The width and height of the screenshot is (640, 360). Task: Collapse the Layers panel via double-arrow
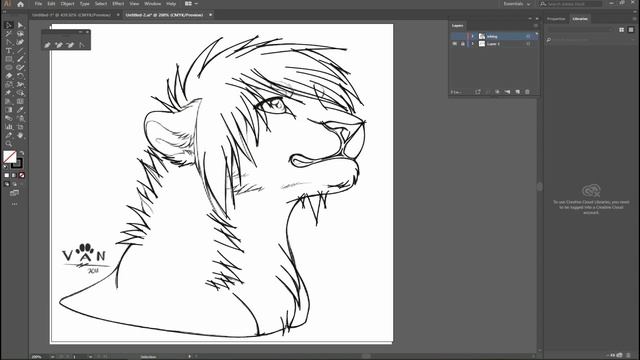coord(530,19)
